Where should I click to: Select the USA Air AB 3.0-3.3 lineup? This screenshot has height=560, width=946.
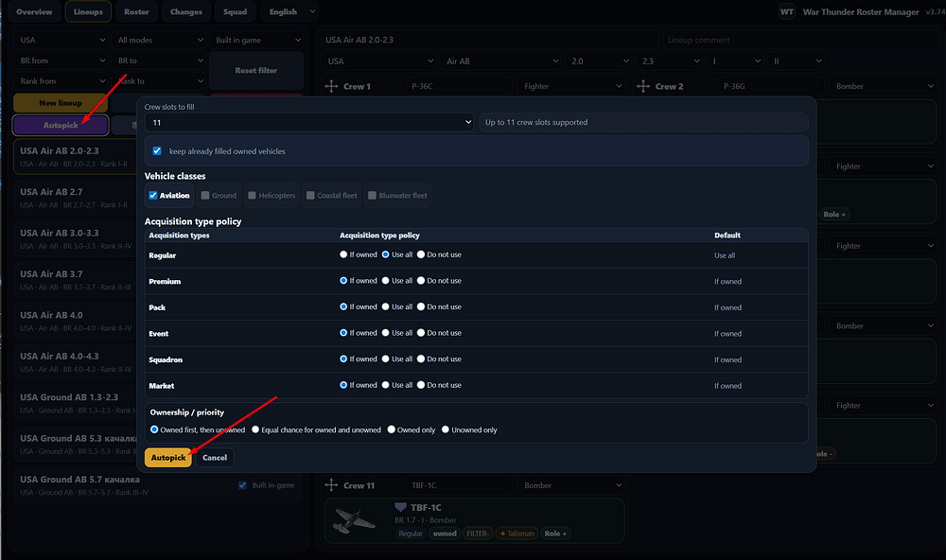coord(76,239)
